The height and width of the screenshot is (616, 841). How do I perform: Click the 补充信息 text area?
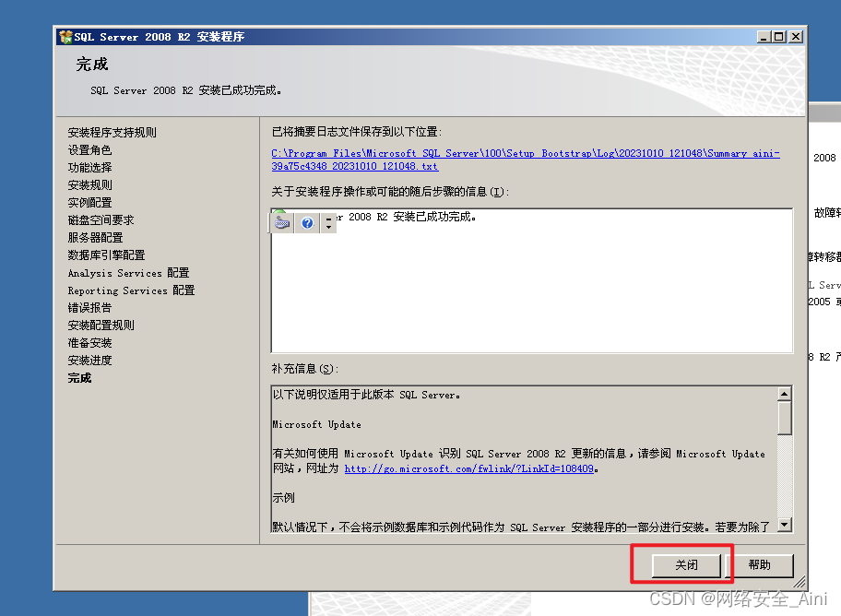[525, 459]
